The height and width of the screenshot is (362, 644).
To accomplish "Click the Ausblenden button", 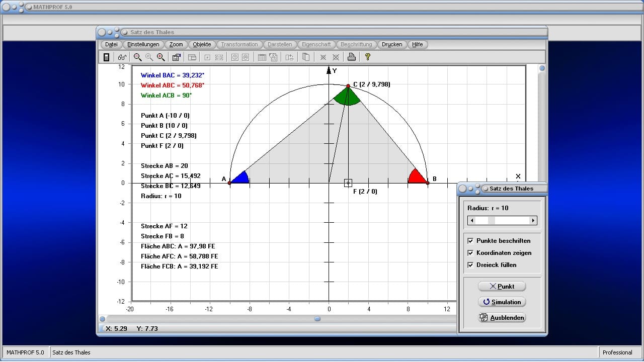I will (x=502, y=317).
